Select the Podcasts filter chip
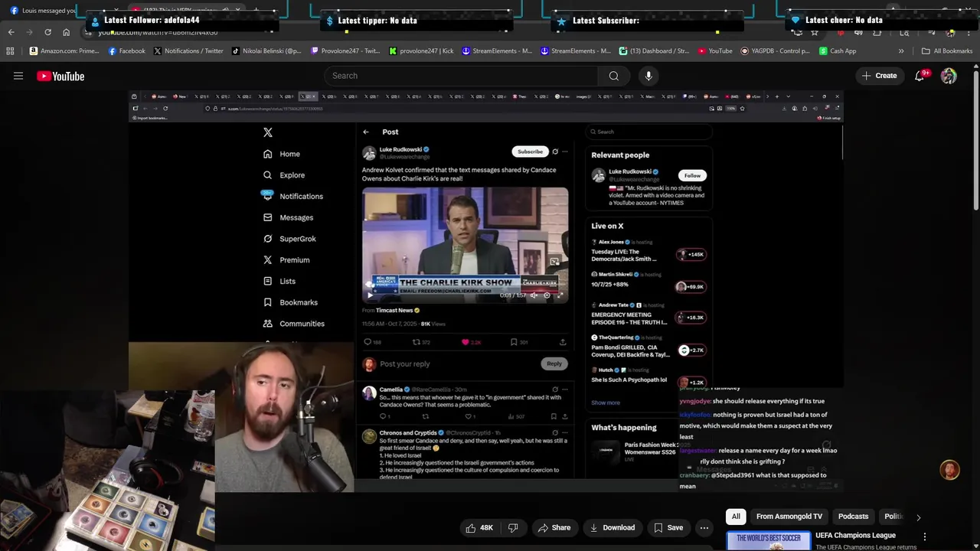Image resolution: width=980 pixels, height=551 pixels. [853, 517]
